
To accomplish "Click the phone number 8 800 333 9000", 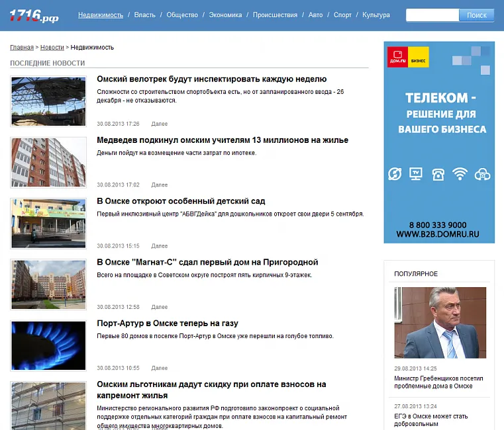I will point(438,225).
